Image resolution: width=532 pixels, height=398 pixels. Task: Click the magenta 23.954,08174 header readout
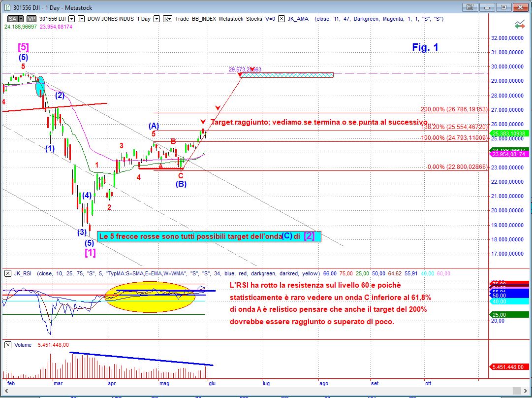[56, 27]
